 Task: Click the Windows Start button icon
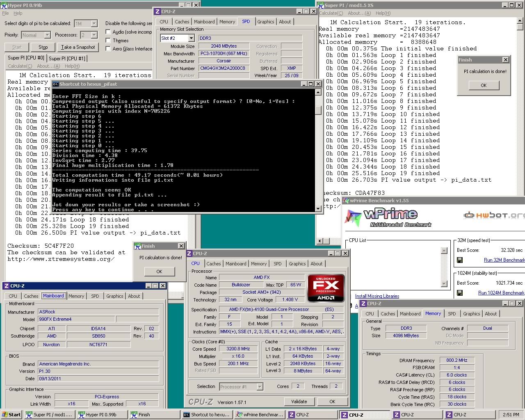point(11,415)
